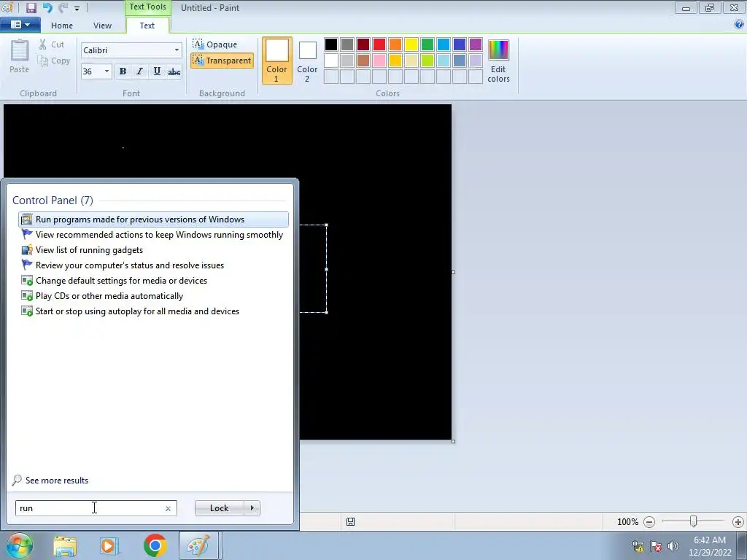Click the Start menu search box
This screenshot has height=560, width=747.
click(x=96, y=508)
